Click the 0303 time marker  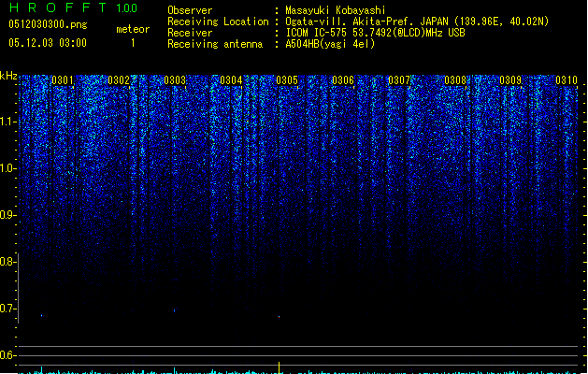click(x=175, y=80)
